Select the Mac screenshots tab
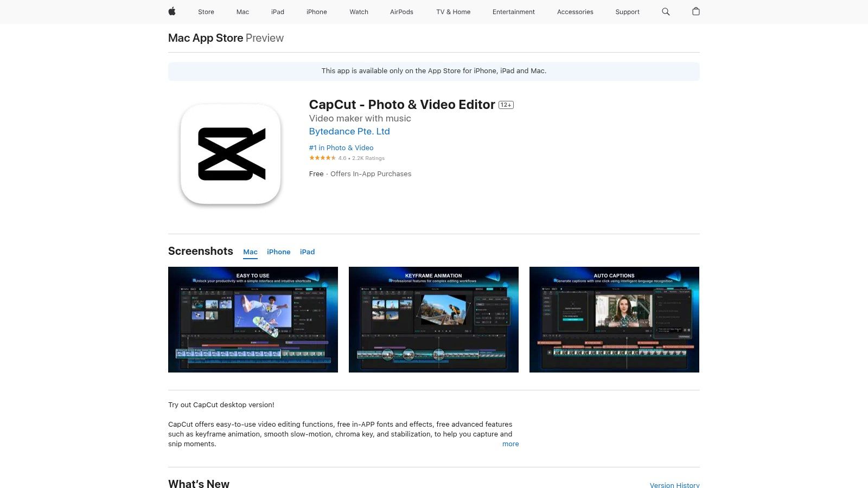Image resolution: width=868 pixels, height=488 pixels. 250,252
